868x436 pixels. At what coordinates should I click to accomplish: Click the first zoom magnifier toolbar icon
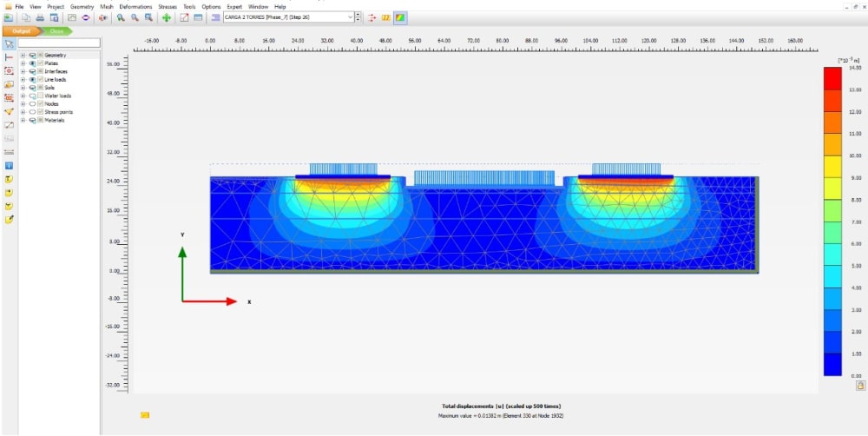point(121,17)
